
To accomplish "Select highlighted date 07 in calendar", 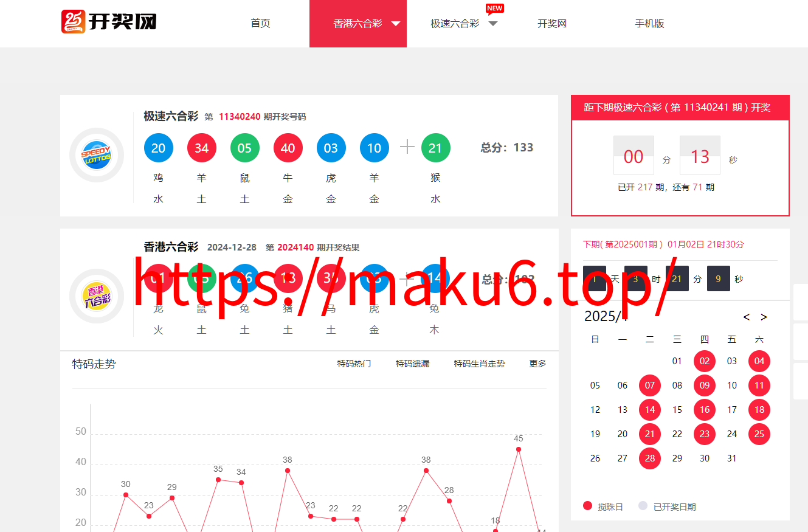I will (x=650, y=385).
